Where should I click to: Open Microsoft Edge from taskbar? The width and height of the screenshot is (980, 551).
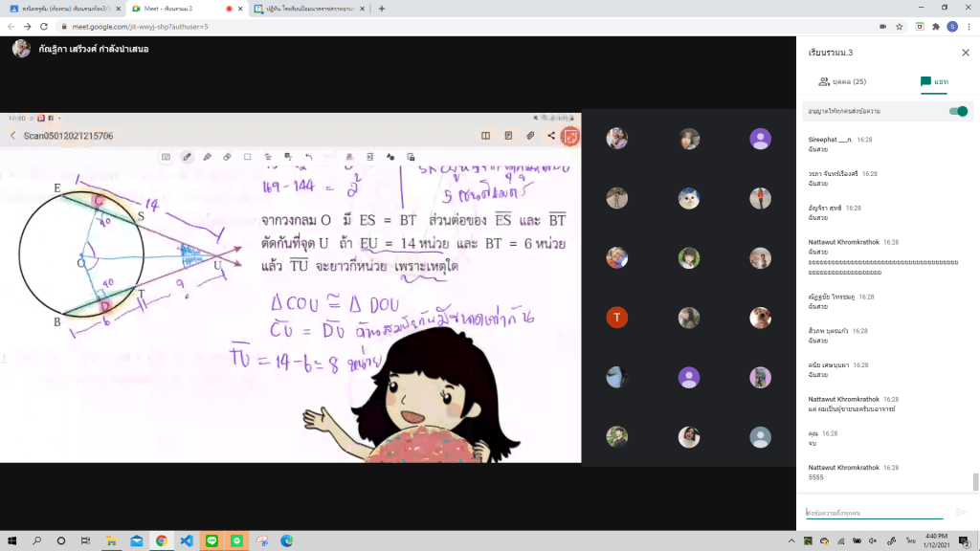286,540
